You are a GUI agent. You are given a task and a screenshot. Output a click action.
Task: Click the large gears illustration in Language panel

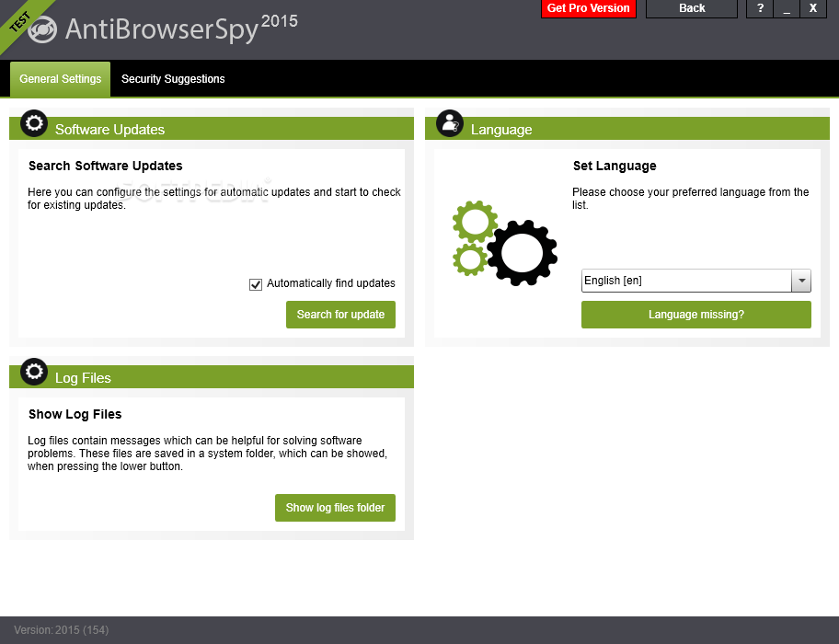tap(504, 244)
